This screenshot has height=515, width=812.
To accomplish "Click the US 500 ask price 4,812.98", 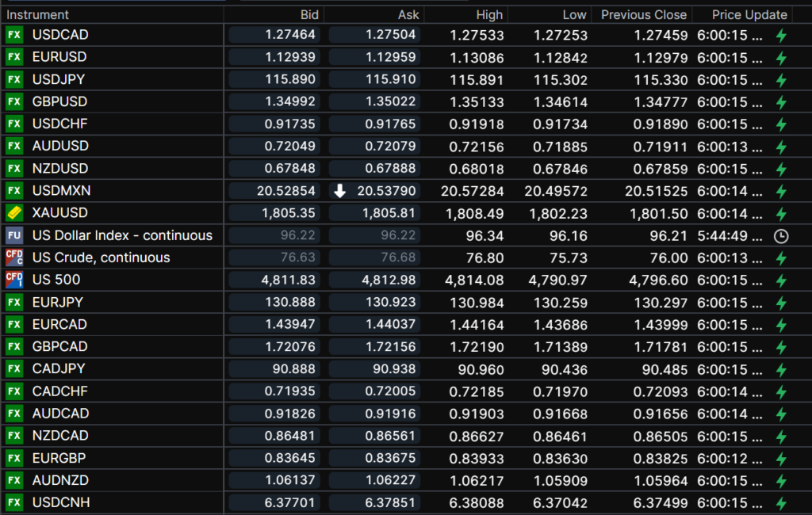I will point(389,280).
